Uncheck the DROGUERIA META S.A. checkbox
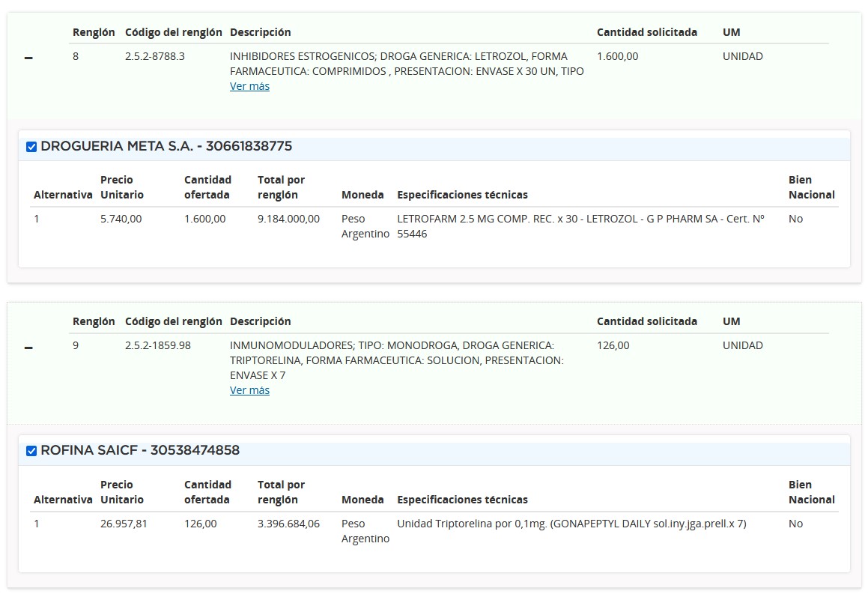This screenshot has height=597, width=868. point(31,147)
